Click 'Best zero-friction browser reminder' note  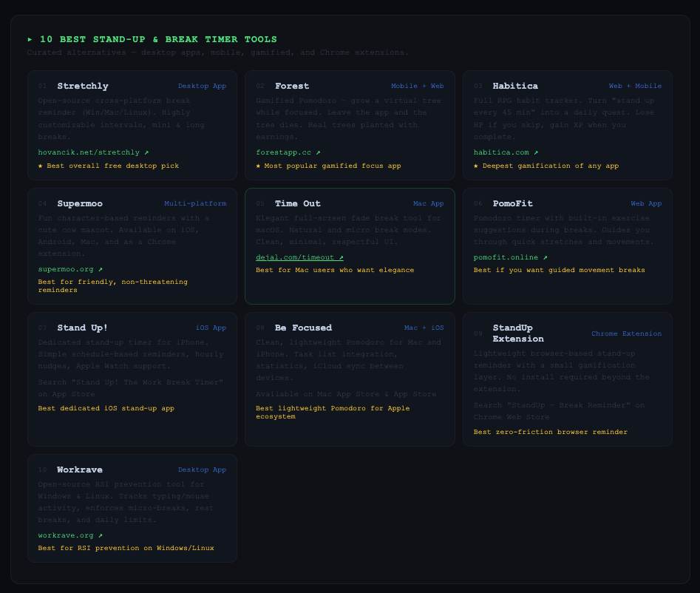[x=551, y=432]
